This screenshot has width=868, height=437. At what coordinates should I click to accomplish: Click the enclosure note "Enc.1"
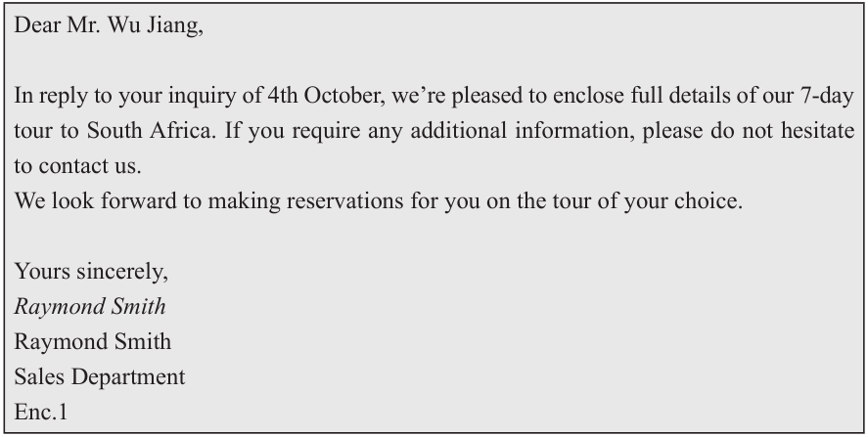pyautogui.click(x=41, y=413)
